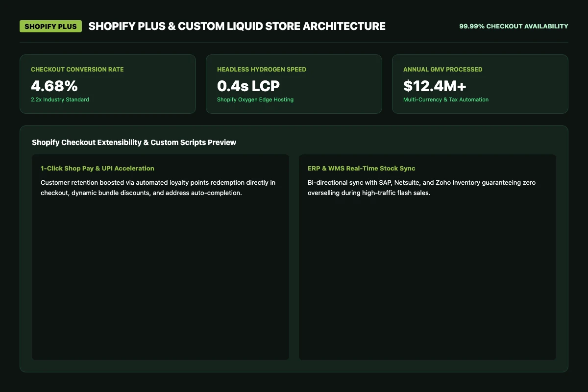
Task: Click the Headless Hydrogen Speed label
Action: [262, 70]
